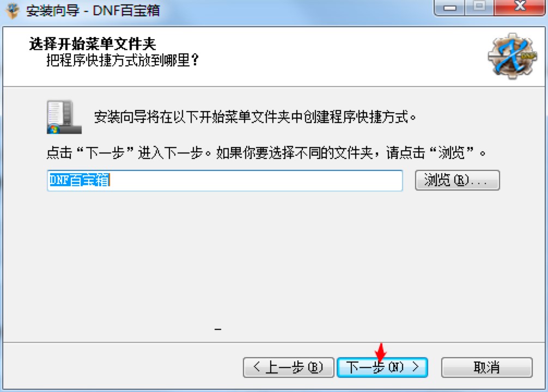Click the installer package icon in title bar
548x392 pixels.
tap(13, 10)
